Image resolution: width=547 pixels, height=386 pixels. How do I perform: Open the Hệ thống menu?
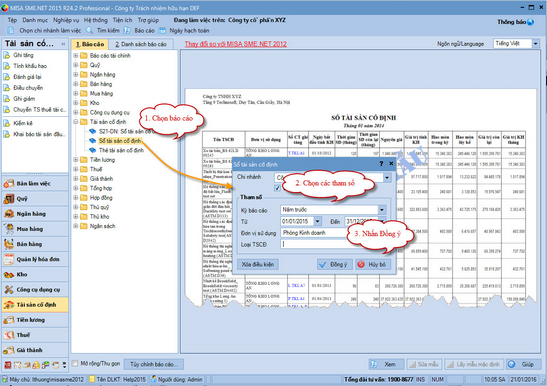point(96,20)
